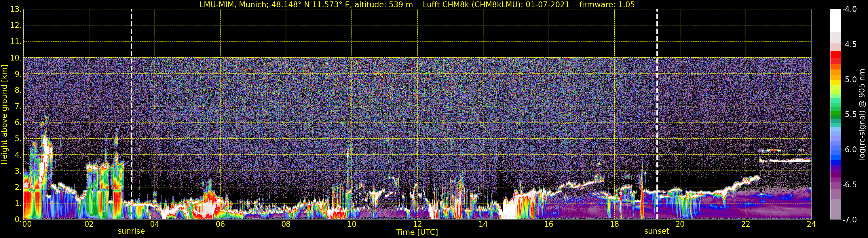Image resolution: width=868 pixels, height=238 pixels.
Task: Click the '13.' height axis tick label
Action: pyautogui.click(x=16, y=10)
